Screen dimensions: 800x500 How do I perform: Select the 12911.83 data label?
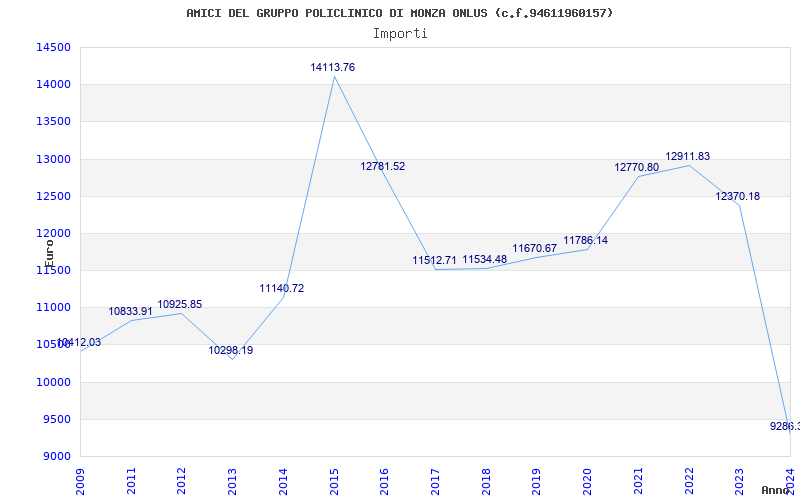(688, 157)
